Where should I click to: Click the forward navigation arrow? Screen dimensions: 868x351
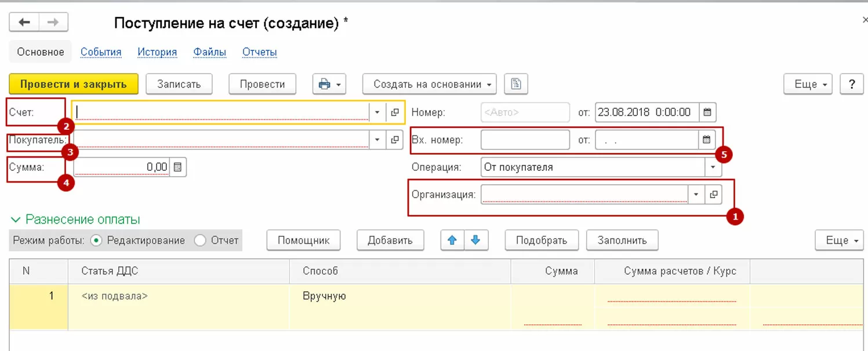click(x=53, y=23)
